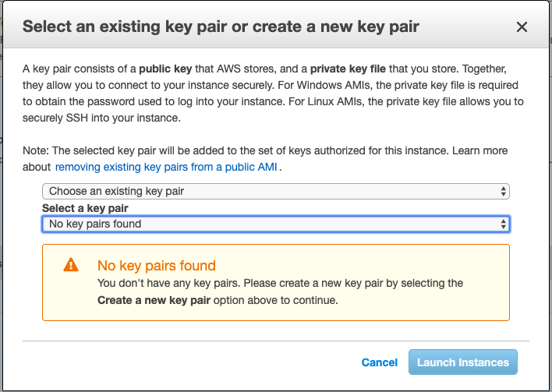Click the orange warning triangle icon
The height and width of the screenshot is (392, 552).
(x=71, y=265)
